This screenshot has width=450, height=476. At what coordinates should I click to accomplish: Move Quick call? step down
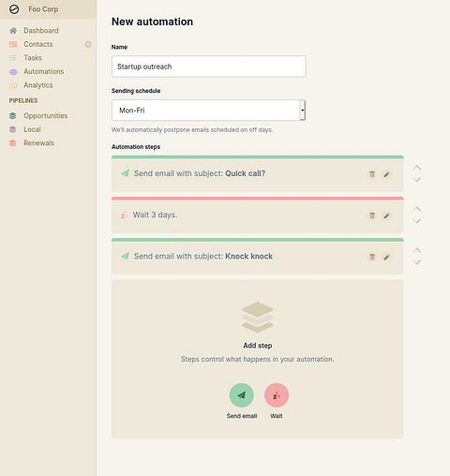[x=417, y=180]
